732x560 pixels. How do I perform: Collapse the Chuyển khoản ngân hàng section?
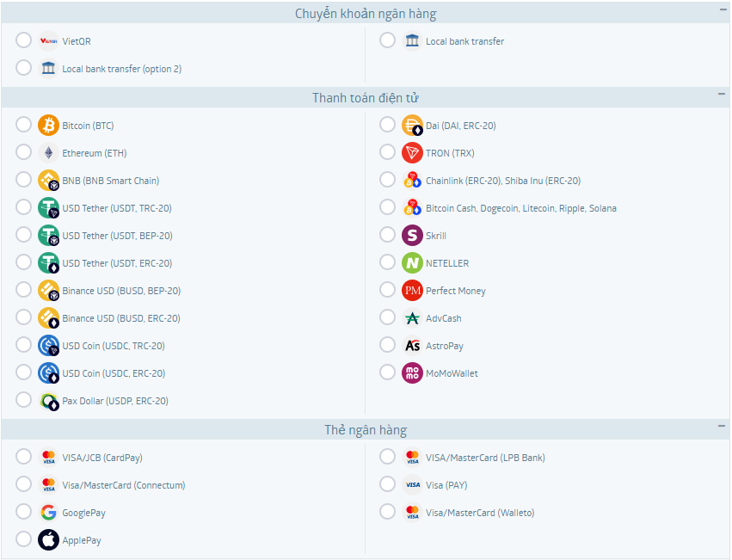(723, 9)
